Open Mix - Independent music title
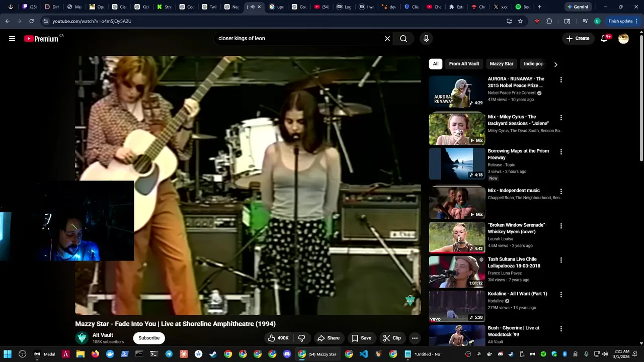Image resolution: width=644 pixels, height=362 pixels. [x=514, y=191]
